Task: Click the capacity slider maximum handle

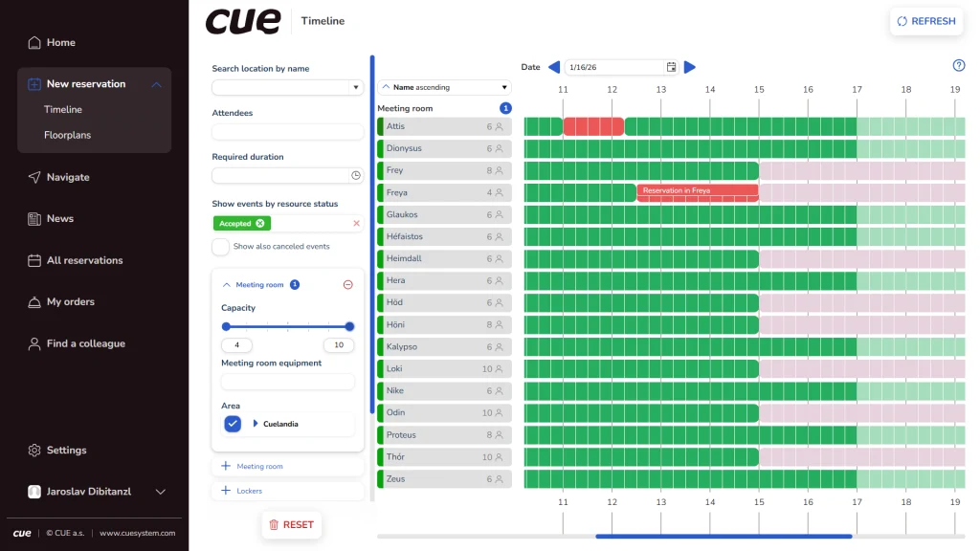Action: coord(349,326)
